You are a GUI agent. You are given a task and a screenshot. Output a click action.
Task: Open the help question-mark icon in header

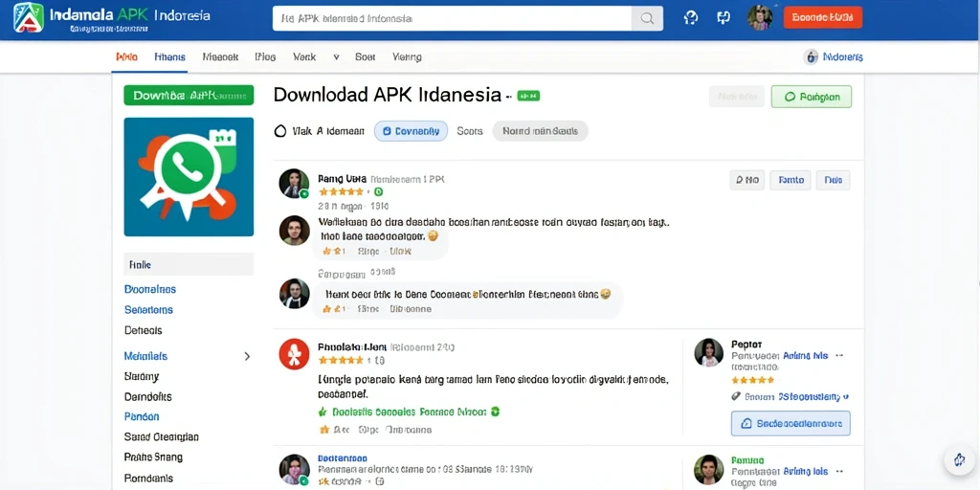pyautogui.click(x=691, y=18)
